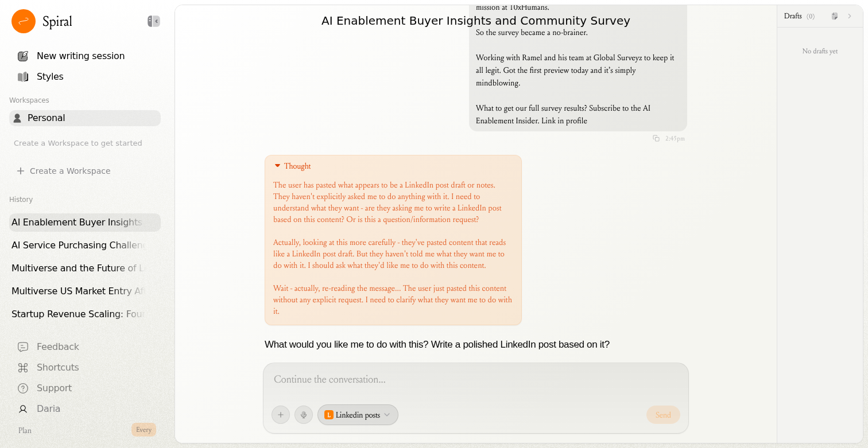This screenshot has width=868, height=448.
Task: Open Daria's user profile
Action: click(48, 409)
